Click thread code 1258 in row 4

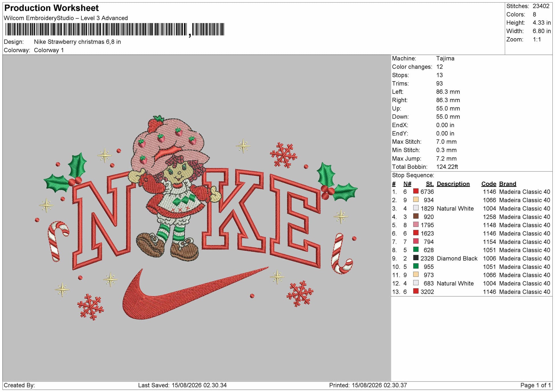(x=489, y=217)
